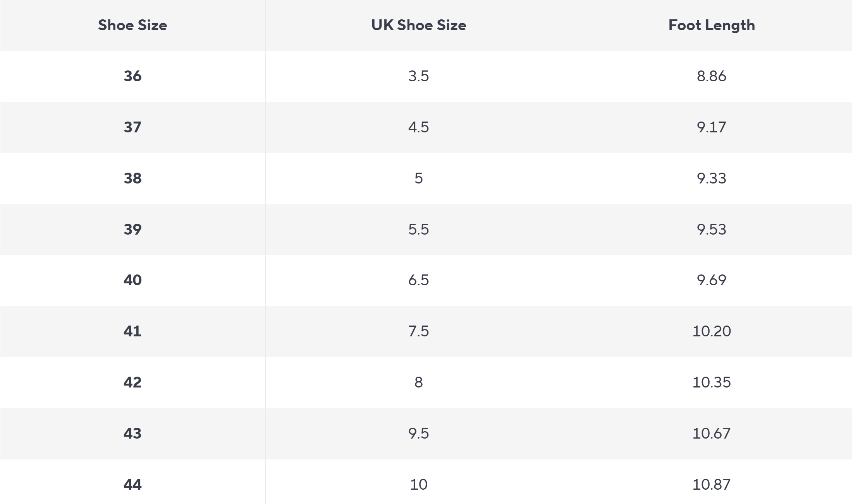Select shoe size 41 cell

click(x=132, y=331)
